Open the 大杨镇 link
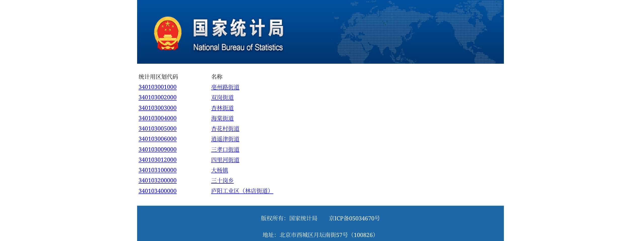 click(x=219, y=170)
